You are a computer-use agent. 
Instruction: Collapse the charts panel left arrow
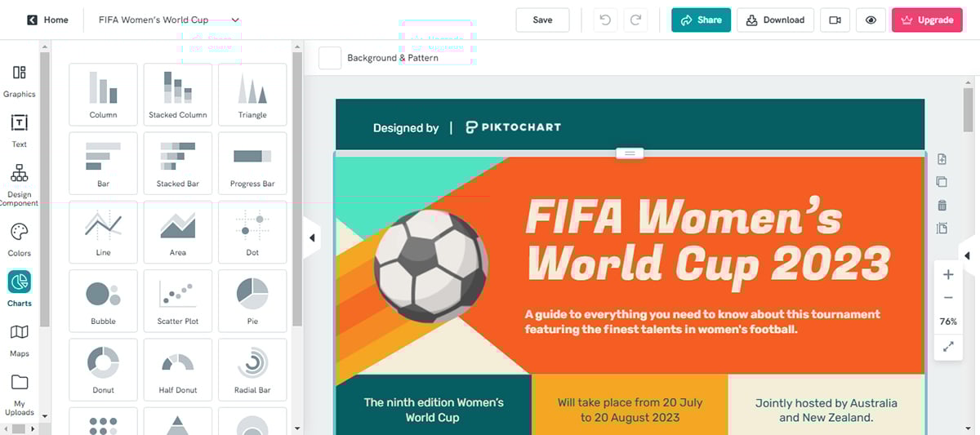click(312, 238)
